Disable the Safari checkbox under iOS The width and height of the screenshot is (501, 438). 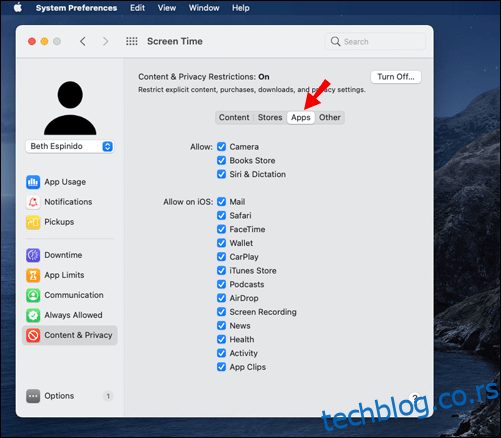221,215
